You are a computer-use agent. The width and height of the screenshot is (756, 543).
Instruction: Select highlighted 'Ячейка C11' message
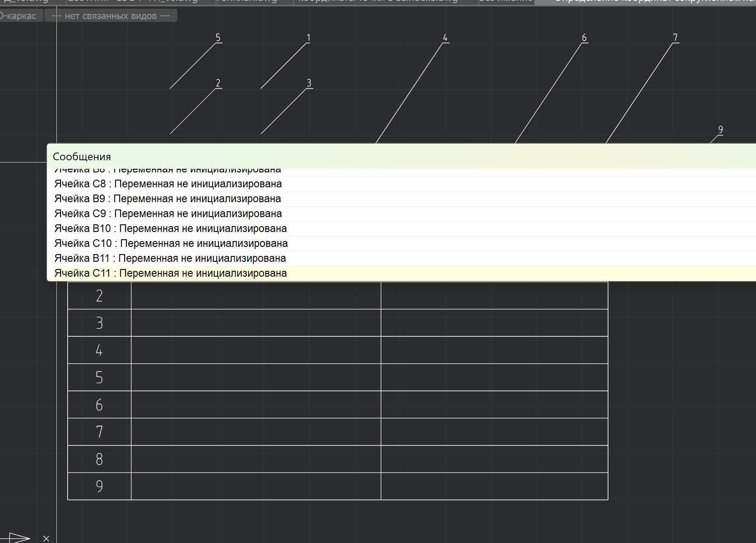pyautogui.click(x=170, y=274)
